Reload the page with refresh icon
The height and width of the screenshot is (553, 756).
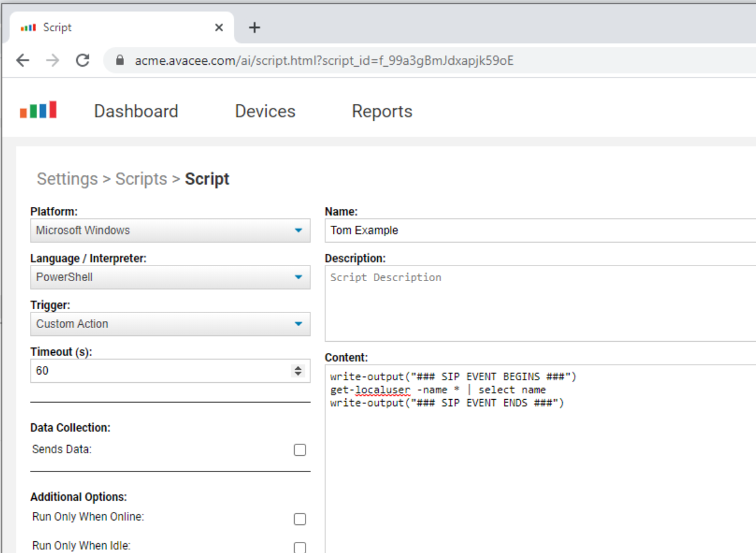[x=82, y=60]
